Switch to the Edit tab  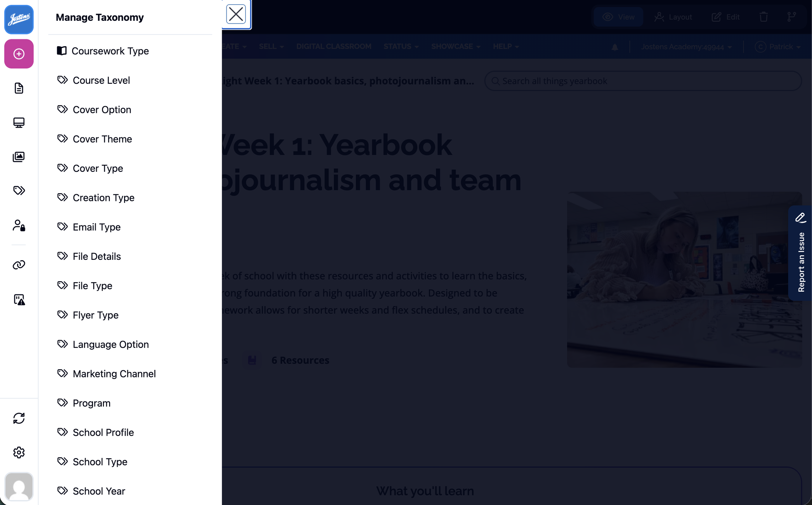point(726,17)
